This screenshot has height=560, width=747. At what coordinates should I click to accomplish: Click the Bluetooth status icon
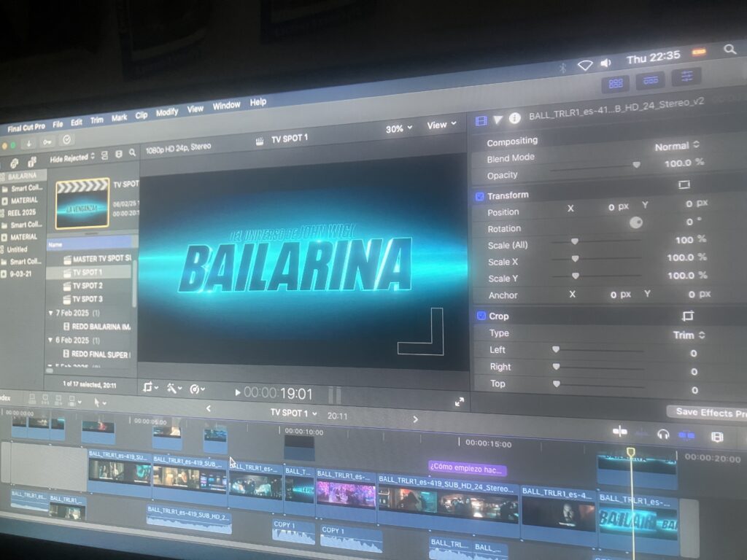[x=562, y=68]
